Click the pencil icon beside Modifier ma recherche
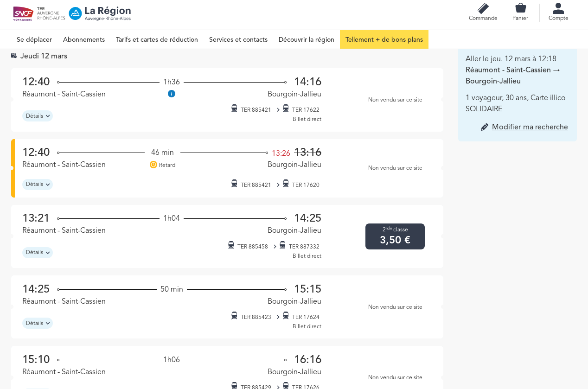588x389 pixels. tap(485, 127)
